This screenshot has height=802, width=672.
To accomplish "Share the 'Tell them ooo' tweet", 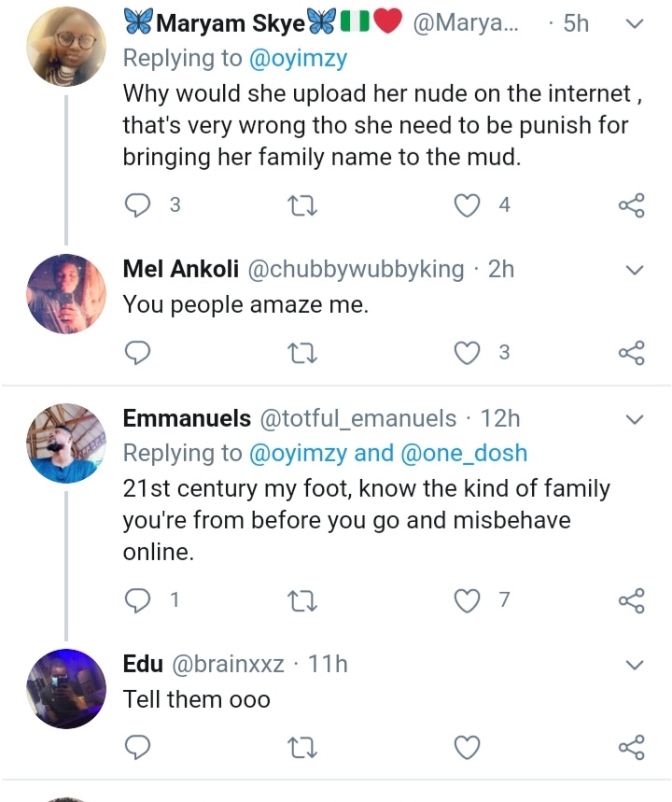I will [x=632, y=747].
